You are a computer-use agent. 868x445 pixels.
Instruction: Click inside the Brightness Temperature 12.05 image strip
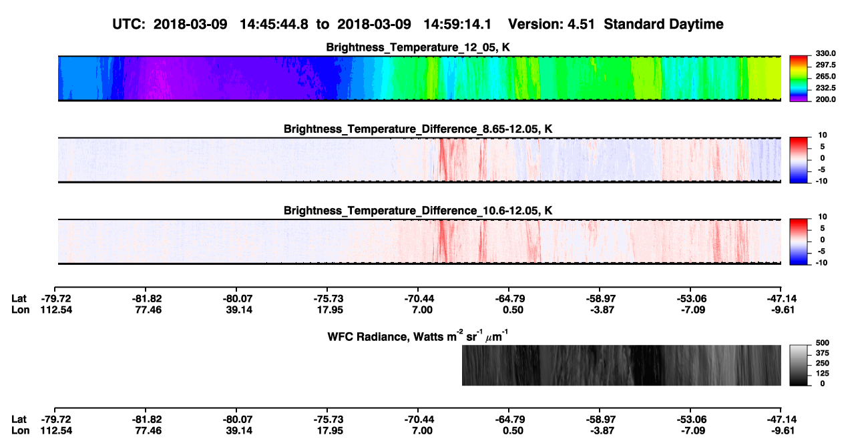click(419, 78)
